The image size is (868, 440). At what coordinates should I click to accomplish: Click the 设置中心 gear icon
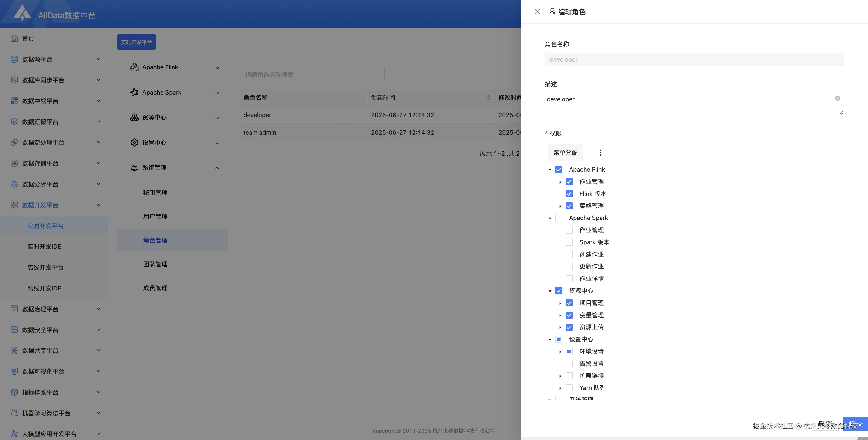pyautogui.click(x=135, y=143)
